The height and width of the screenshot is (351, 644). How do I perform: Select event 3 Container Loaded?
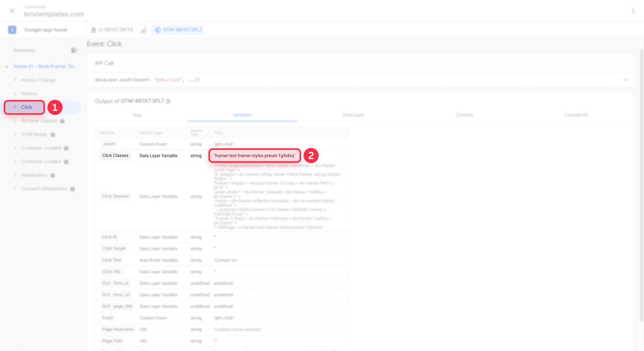tap(41, 162)
